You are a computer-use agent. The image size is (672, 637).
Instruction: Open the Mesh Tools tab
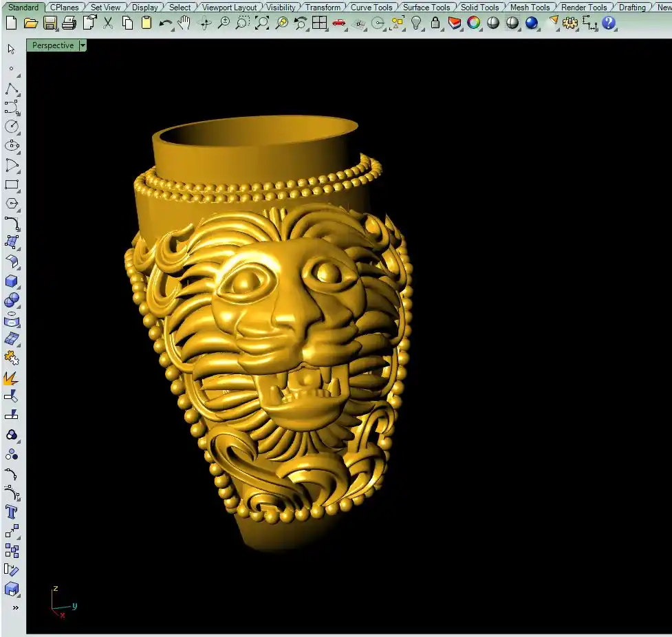click(x=529, y=8)
